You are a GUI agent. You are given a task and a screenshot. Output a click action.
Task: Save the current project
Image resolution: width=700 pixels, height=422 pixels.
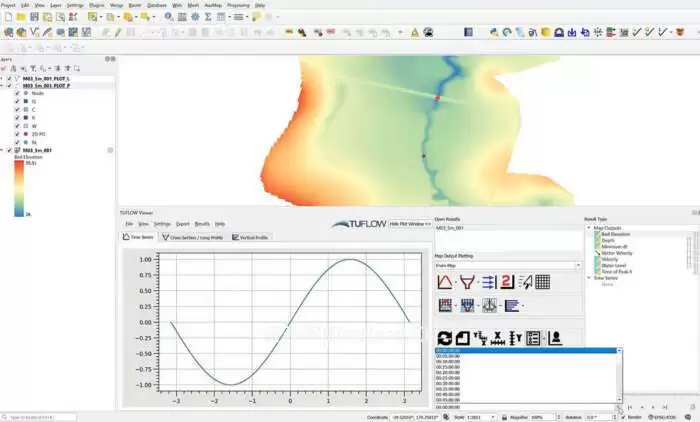34,17
